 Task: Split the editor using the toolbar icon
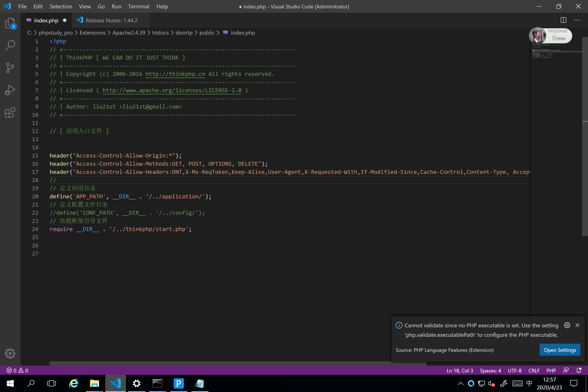(563, 20)
